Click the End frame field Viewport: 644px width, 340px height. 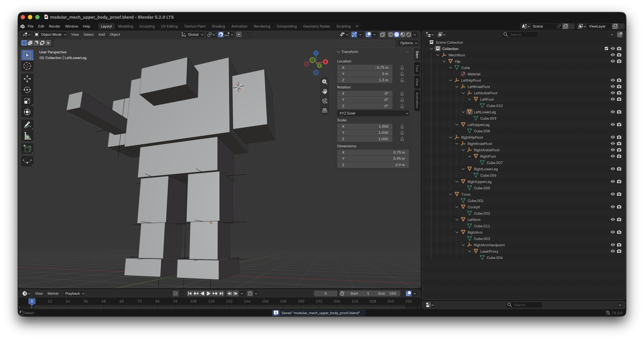pyautogui.click(x=387, y=294)
